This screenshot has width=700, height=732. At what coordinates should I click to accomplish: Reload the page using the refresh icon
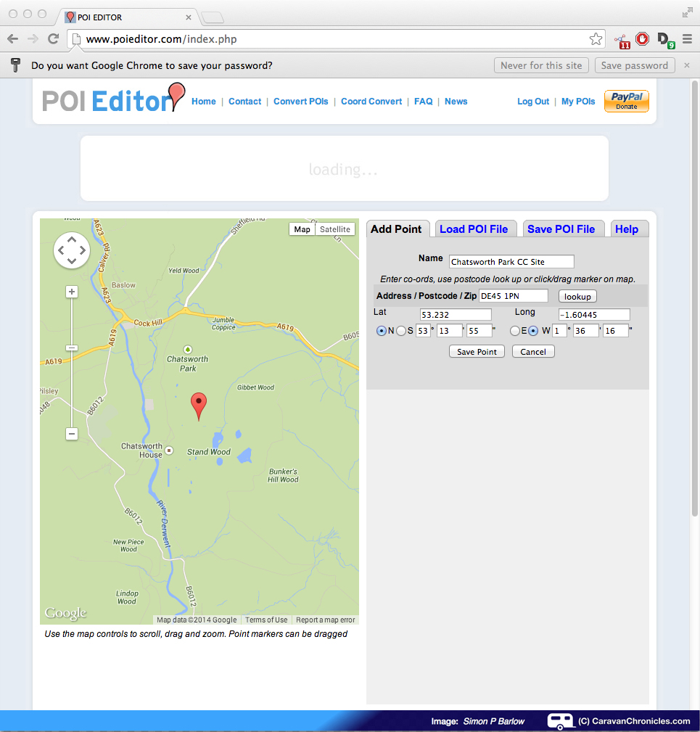coord(53,39)
